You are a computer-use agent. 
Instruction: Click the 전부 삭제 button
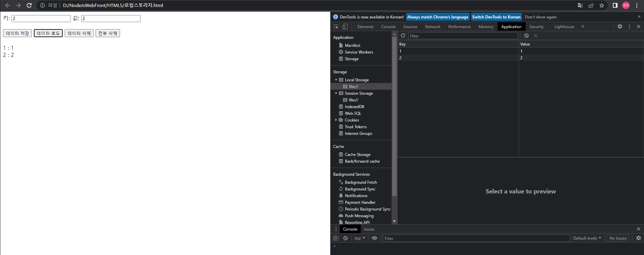pyautogui.click(x=108, y=33)
